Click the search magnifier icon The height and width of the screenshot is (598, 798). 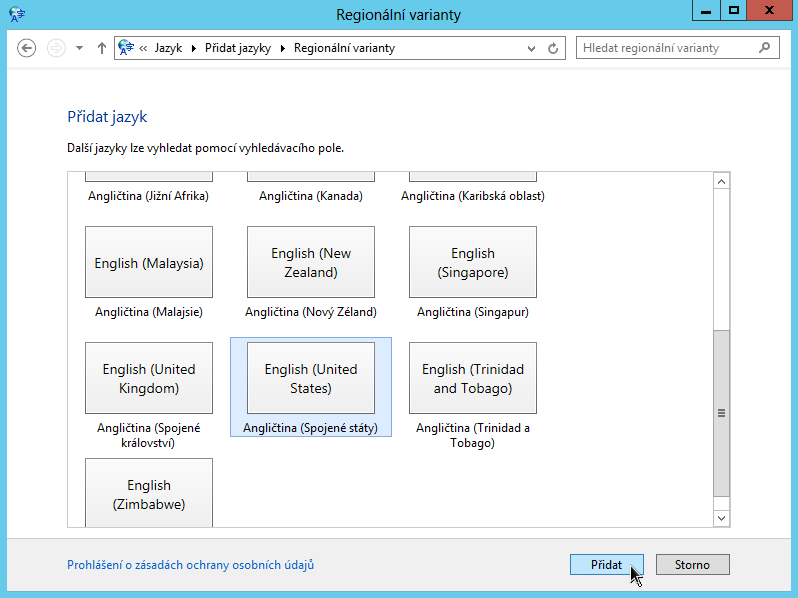click(x=765, y=48)
